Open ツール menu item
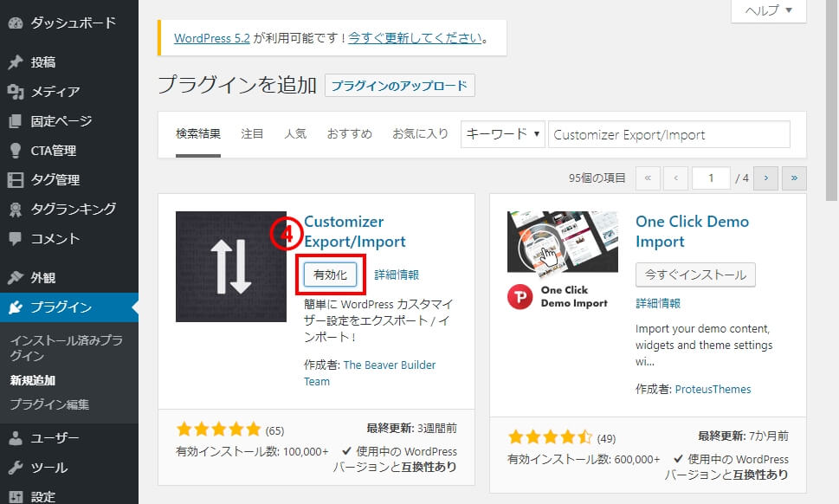Image resolution: width=839 pixels, height=504 pixels. 49,468
